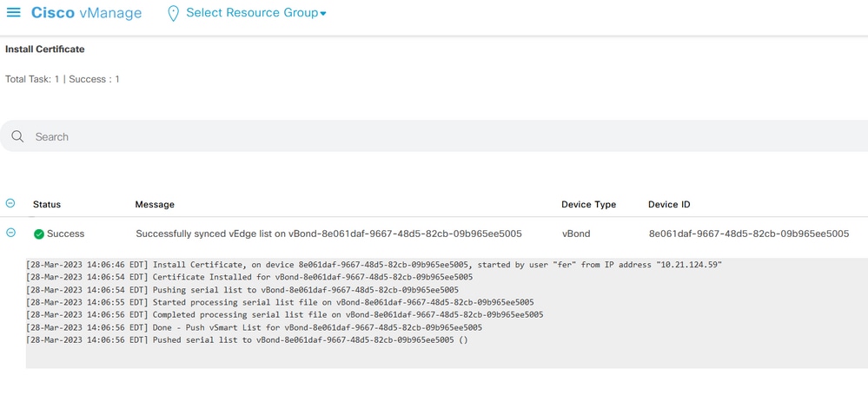The image size is (868, 395).
Task: Click the Install Certificate heading
Action: 45,49
